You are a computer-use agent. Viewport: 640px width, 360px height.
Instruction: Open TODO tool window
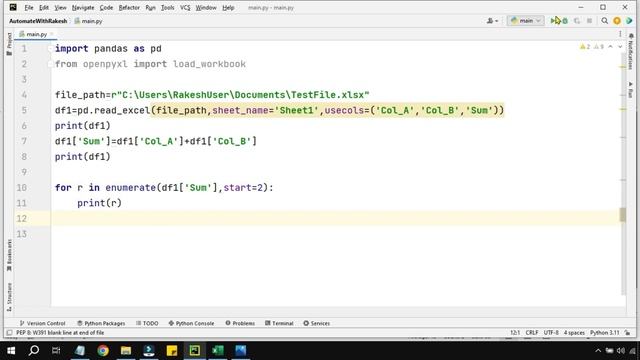point(147,323)
